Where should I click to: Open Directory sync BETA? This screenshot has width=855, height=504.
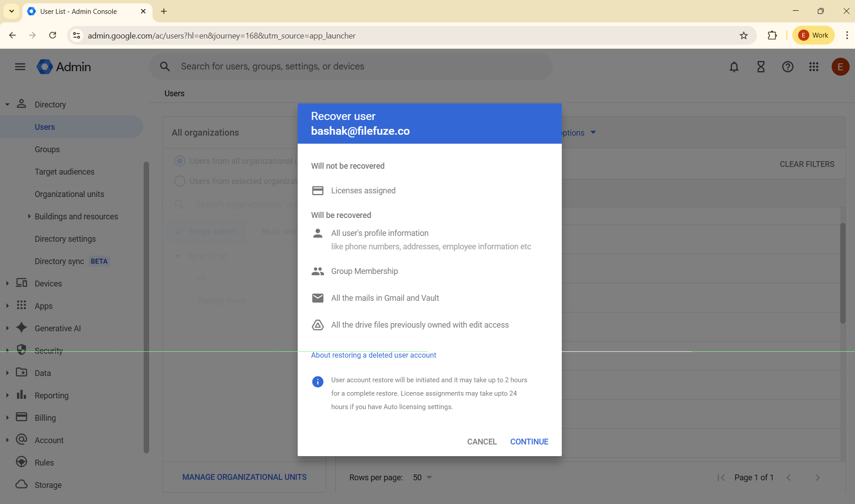(72, 261)
